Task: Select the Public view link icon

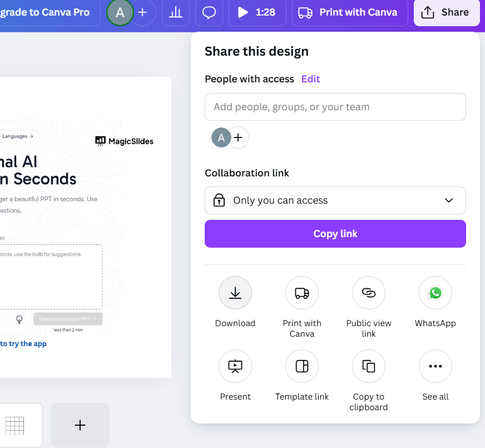Action: tap(369, 293)
